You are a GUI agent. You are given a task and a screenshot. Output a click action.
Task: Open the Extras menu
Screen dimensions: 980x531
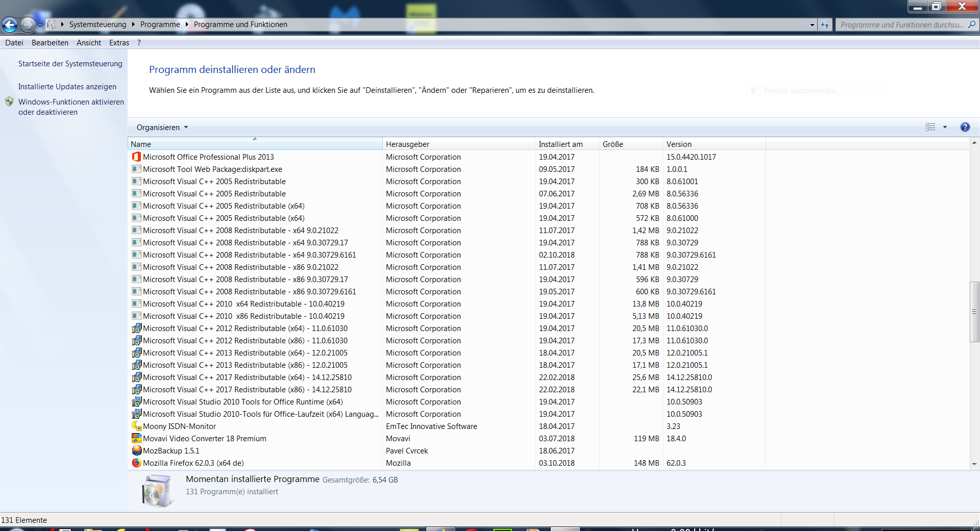point(119,43)
